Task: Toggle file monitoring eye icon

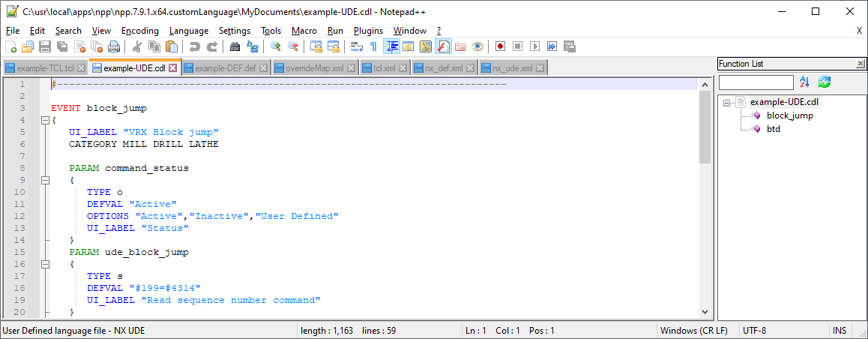Action: coord(477,46)
